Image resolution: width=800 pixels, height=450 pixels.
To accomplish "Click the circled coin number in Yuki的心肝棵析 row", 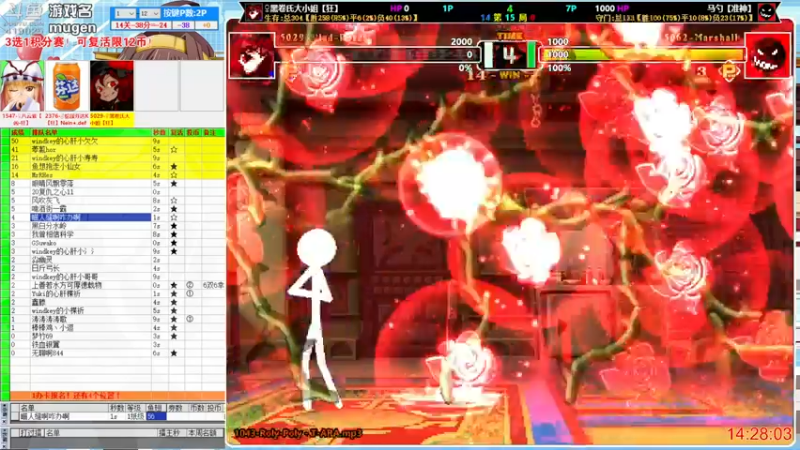I will (190, 294).
